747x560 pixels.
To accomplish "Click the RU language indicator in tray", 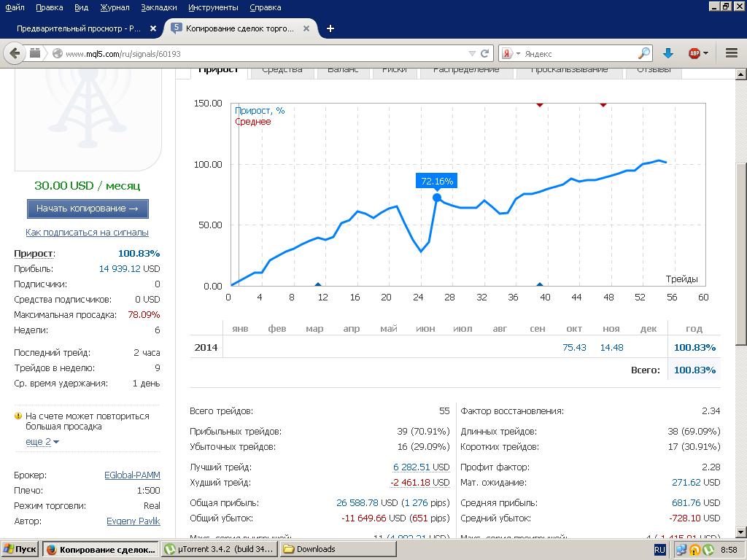I will 659,550.
